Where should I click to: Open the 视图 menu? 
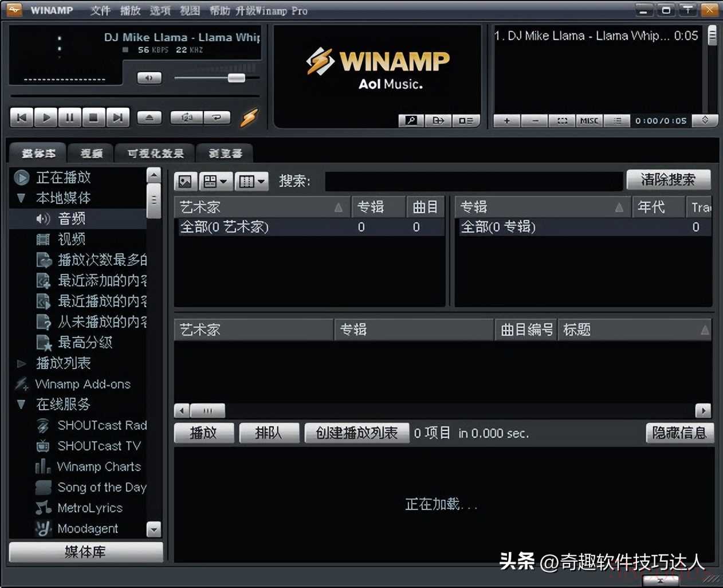(x=190, y=10)
